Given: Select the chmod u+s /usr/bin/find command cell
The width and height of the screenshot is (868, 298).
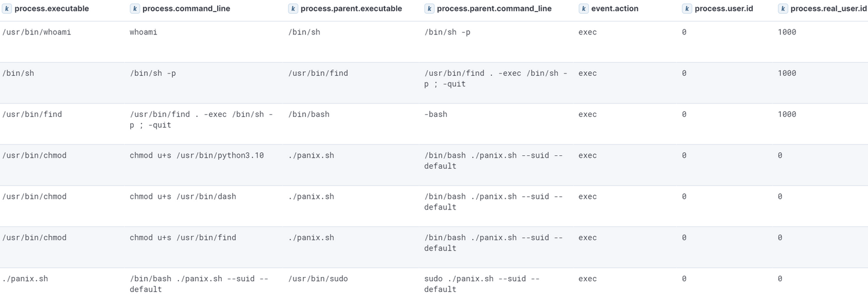Looking at the screenshot, I should [183, 238].
